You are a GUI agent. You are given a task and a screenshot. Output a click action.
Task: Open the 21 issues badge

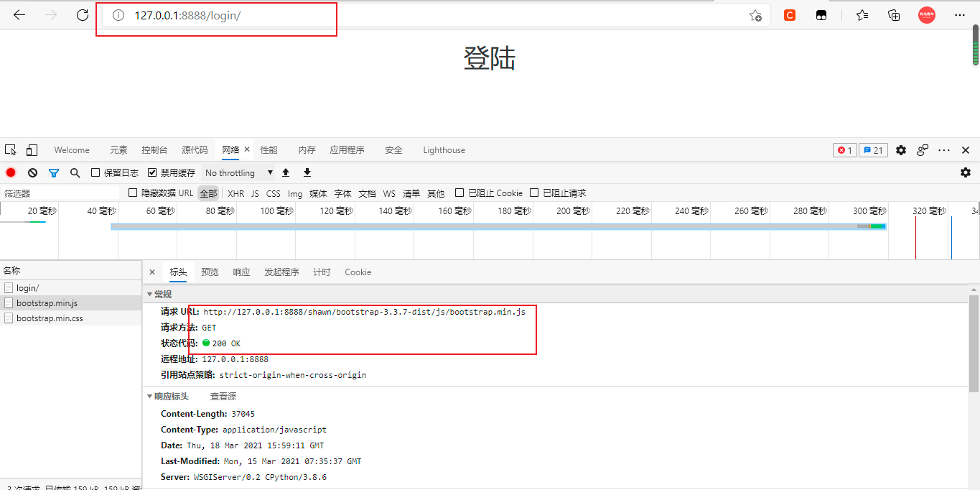(x=874, y=150)
